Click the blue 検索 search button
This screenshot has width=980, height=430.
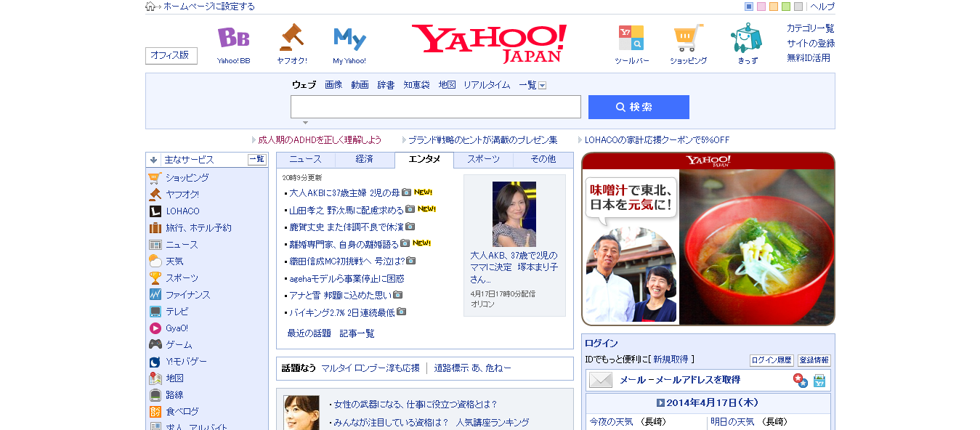point(639,107)
